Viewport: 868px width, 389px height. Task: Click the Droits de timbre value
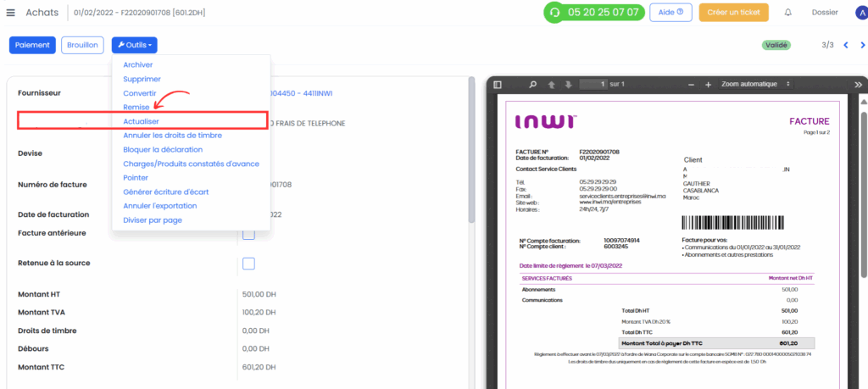[256, 331]
